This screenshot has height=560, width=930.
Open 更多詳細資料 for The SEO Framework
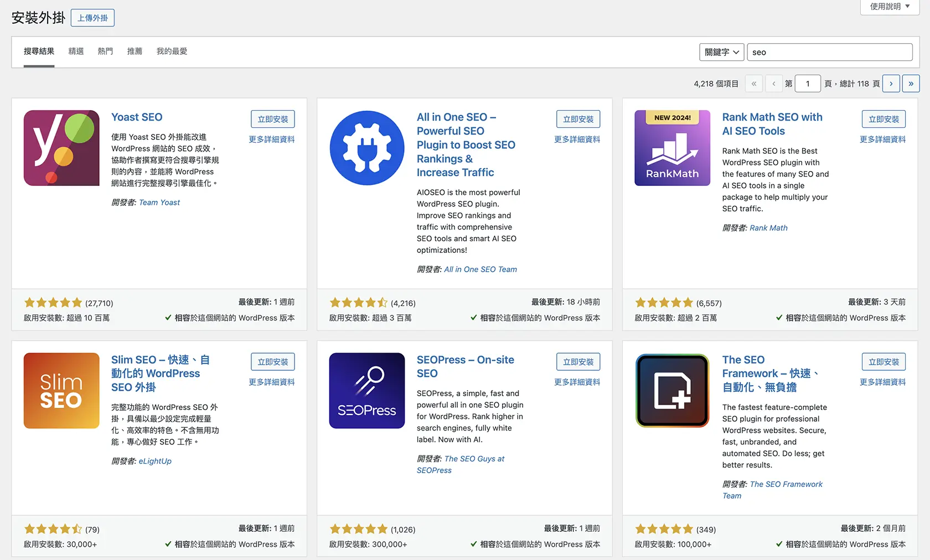(883, 382)
